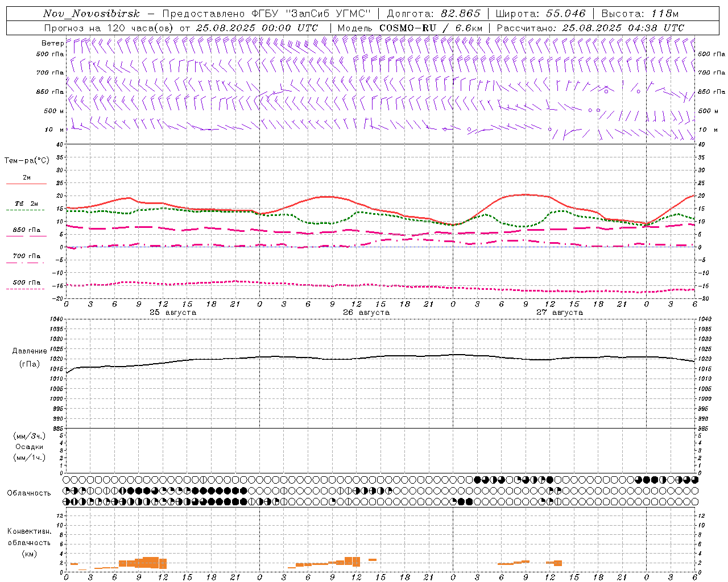
Task: Click the '(мм/3ч.)' precipitation unit label
Action: 30,436
